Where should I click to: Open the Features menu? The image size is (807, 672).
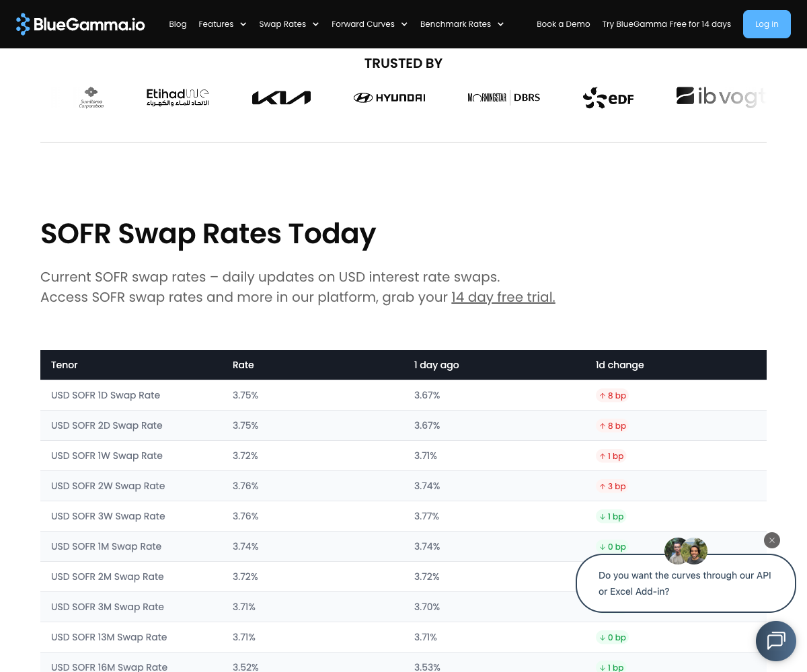tap(223, 24)
